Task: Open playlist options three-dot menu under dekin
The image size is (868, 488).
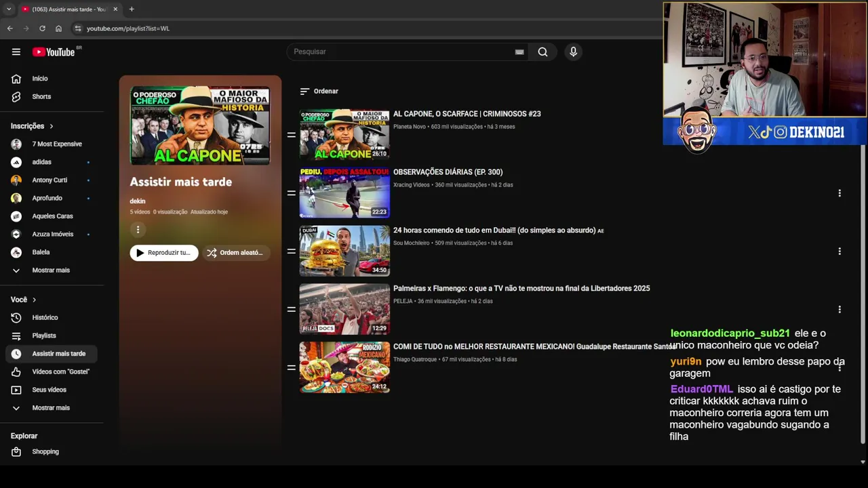Action: click(138, 230)
